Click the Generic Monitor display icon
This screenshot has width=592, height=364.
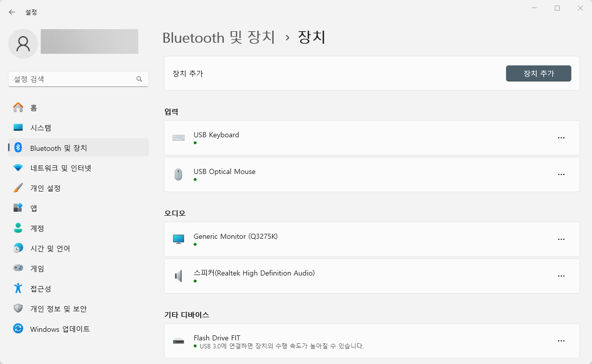coord(179,239)
